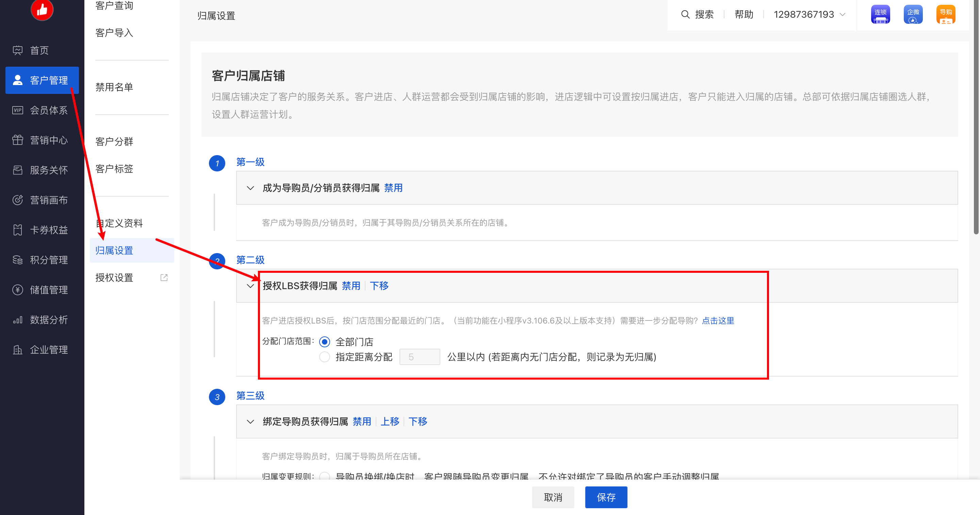Click 上移 for 绑定导购员获得归属
Image resolution: width=980 pixels, height=515 pixels.
pyautogui.click(x=390, y=421)
